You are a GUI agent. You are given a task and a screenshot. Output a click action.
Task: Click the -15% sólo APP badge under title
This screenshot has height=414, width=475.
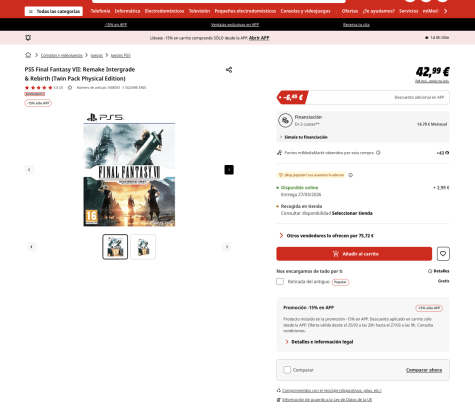38,103
